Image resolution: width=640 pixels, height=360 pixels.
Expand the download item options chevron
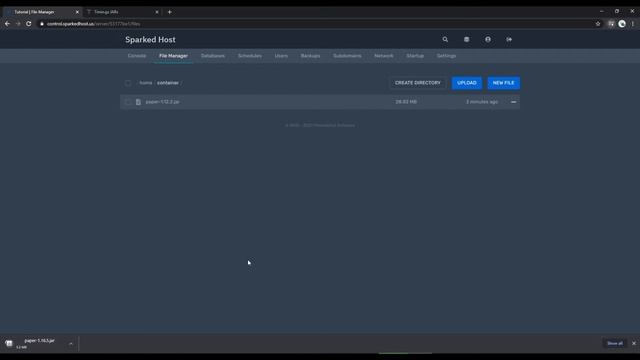[71, 344]
